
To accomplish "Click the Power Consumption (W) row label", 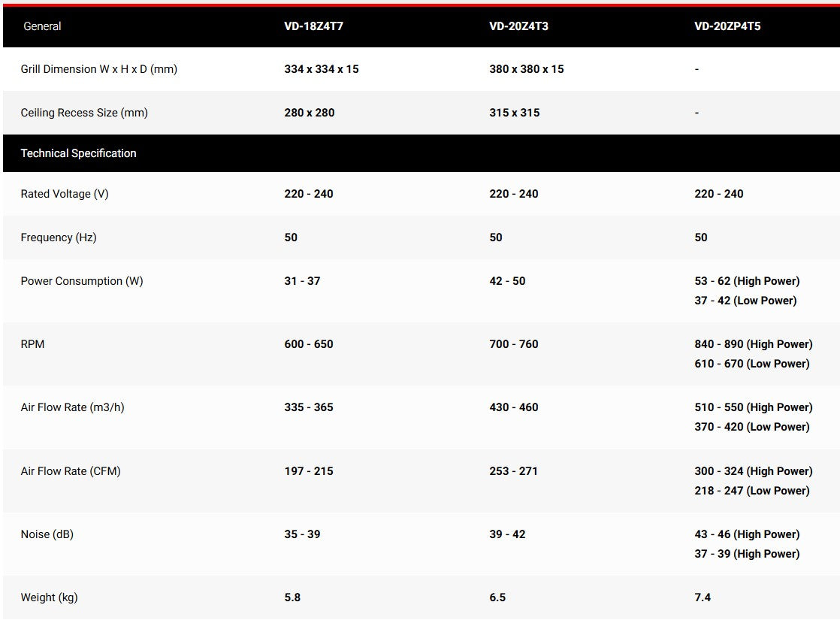I will tap(82, 281).
